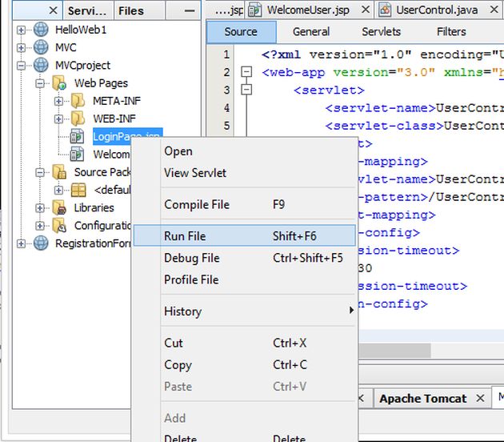Click the LoginPage.jsp file icon
504x442 pixels.
(77, 136)
